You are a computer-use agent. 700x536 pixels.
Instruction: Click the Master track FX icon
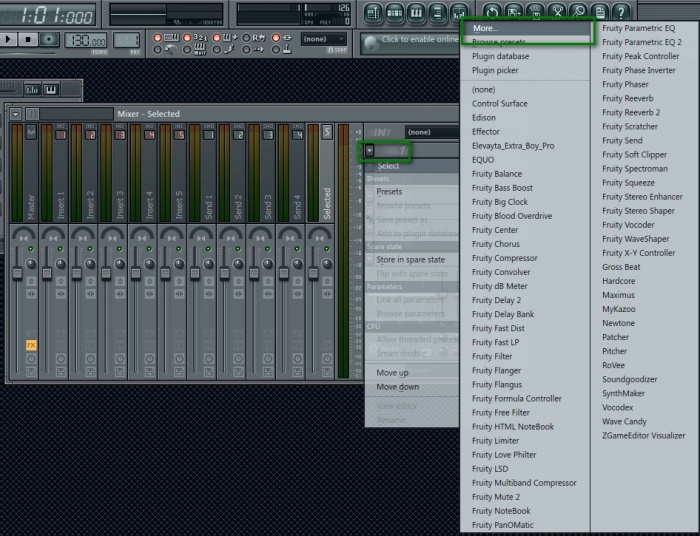tap(31, 345)
